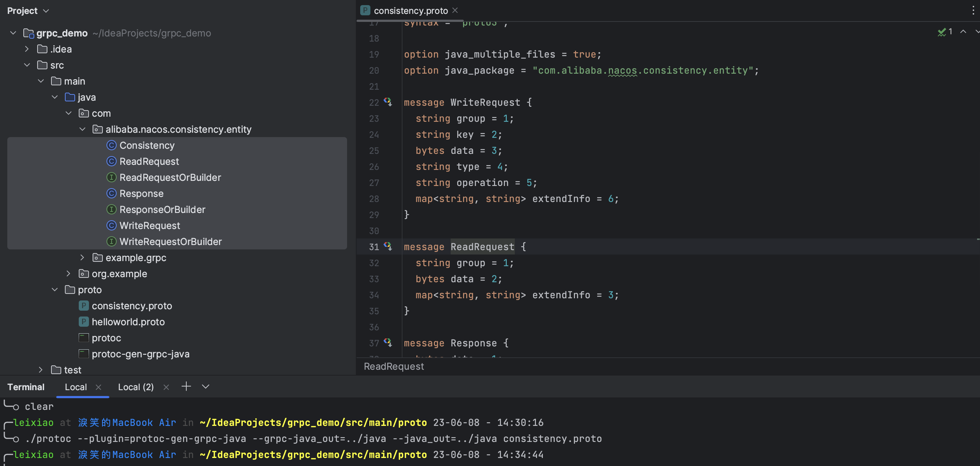Expand the test folder

(41, 370)
